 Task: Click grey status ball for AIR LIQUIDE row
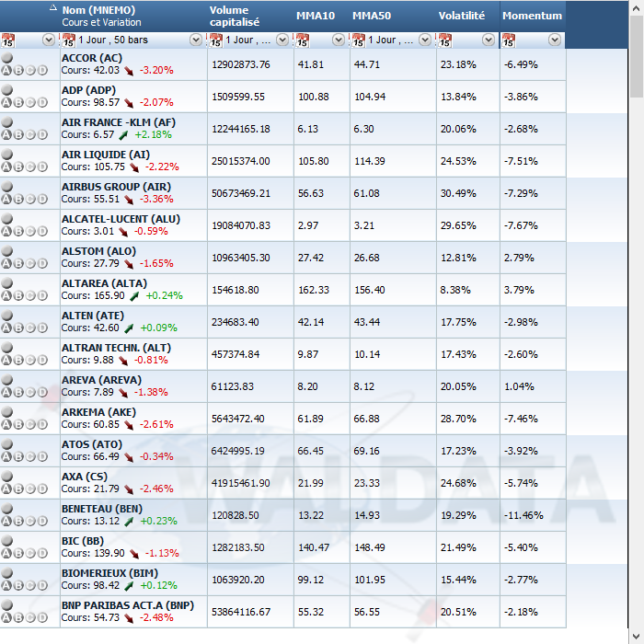coord(7,155)
